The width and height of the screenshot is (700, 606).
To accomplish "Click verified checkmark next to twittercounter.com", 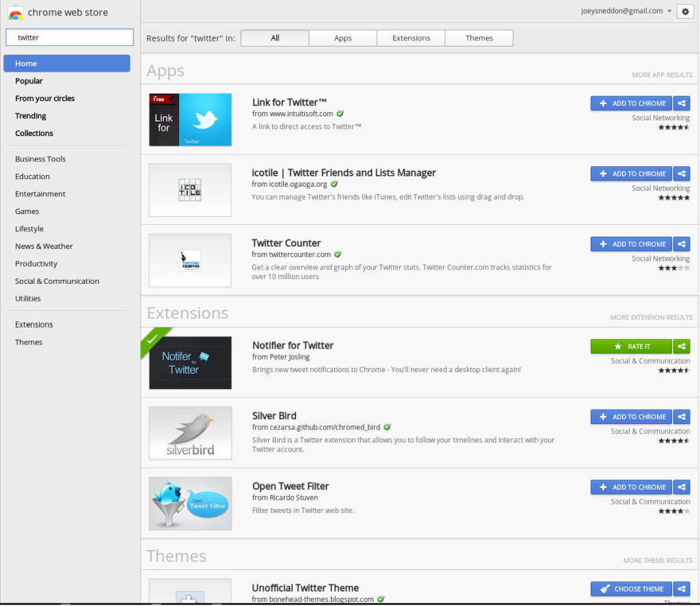I will [x=338, y=254].
